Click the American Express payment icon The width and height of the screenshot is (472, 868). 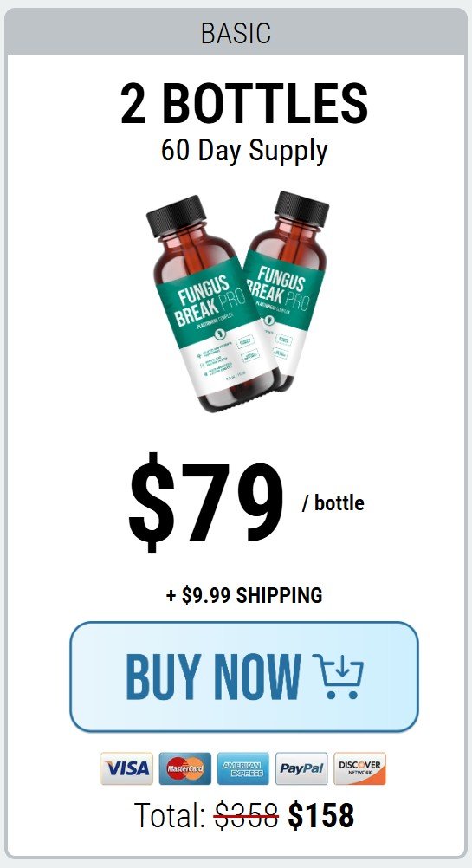[x=242, y=768]
